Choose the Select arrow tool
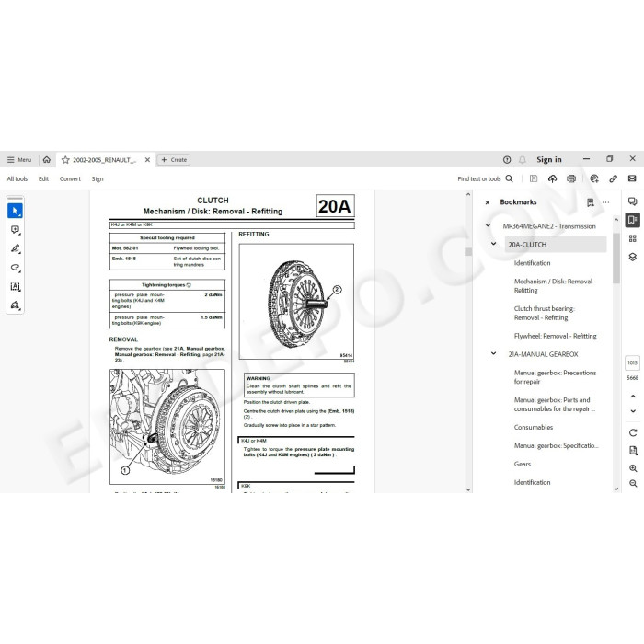Viewport: 644px width, 644px height. [16, 211]
